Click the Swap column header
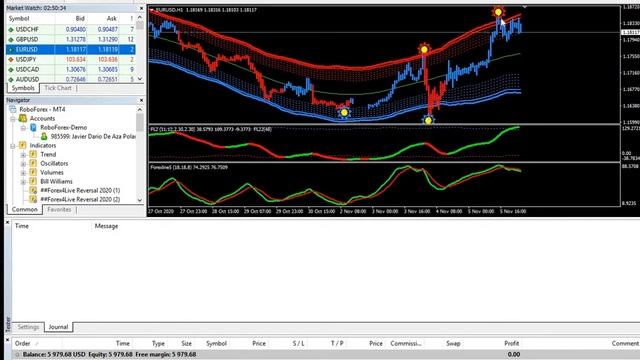Screen dimensions: 640x360 453,343
